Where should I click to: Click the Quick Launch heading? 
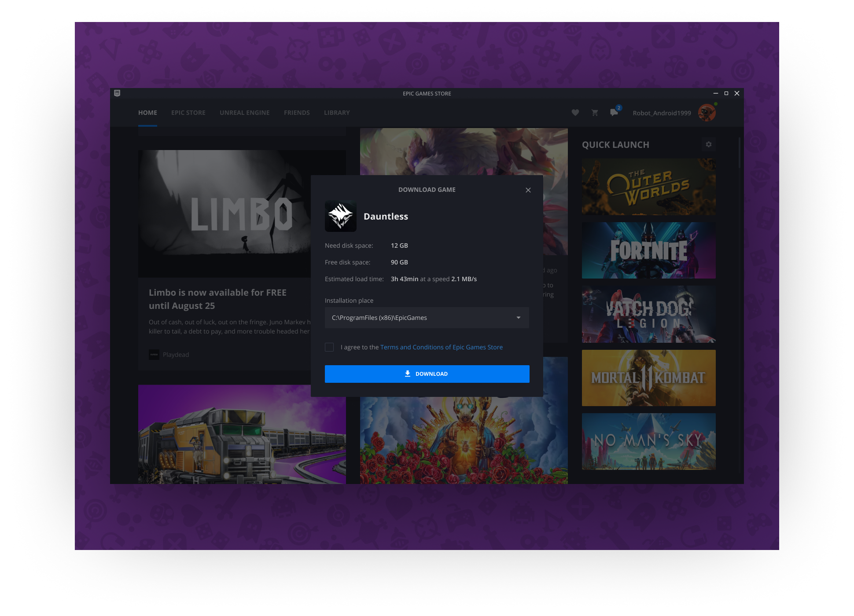pos(615,145)
